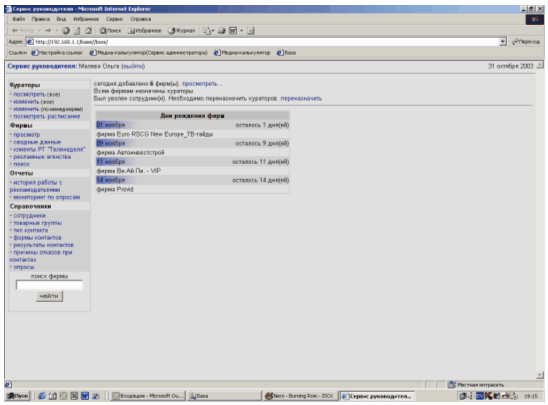Switch to Nero Burning Rom taskbar button
The height and width of the screenshot is (405, 548).
point(300,396)
